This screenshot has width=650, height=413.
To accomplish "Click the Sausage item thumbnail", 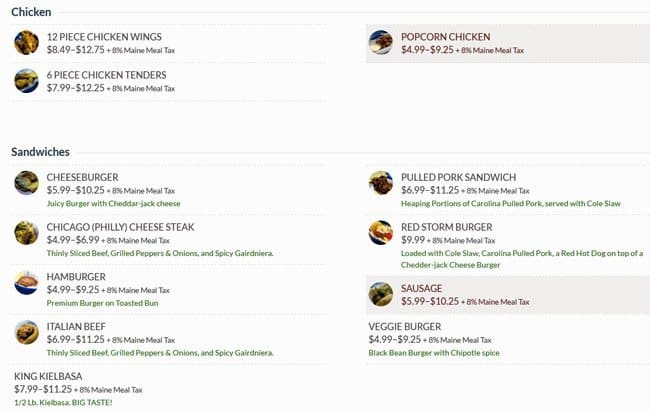I will tap(381, 293).
